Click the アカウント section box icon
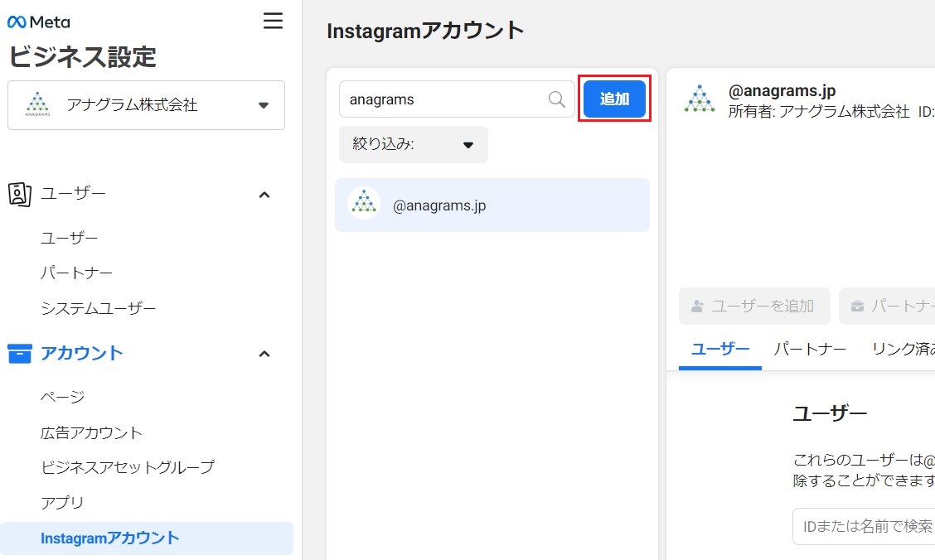Screen dimensions: 935x560 click(19, 354)
